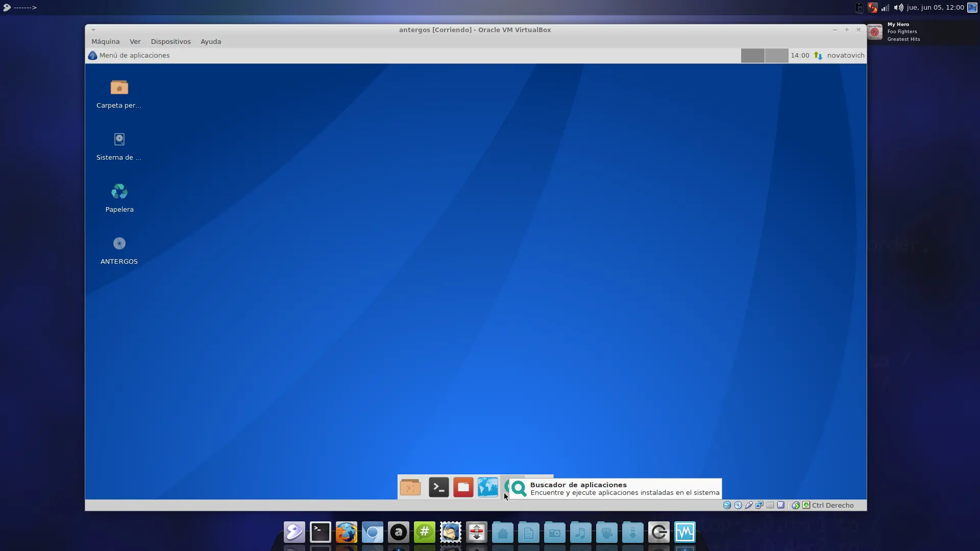The image size is (980, 551).
Task: Click the Ctrl Derecho host key label
Action: (832, 506)
